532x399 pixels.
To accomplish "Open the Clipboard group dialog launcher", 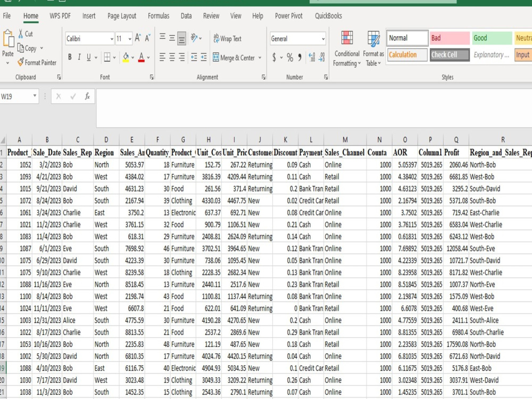I will pos(59,77).
